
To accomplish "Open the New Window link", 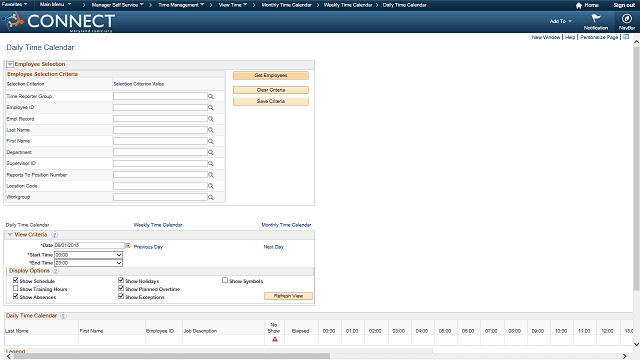I will (546, 37).
